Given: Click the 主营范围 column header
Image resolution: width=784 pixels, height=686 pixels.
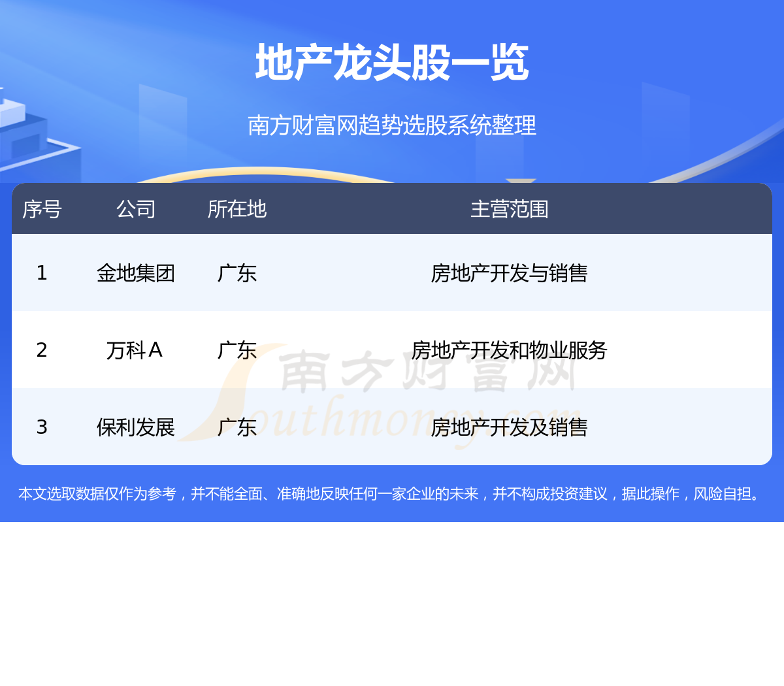Looking at the screenshot, I should click(x=510, y=209).
